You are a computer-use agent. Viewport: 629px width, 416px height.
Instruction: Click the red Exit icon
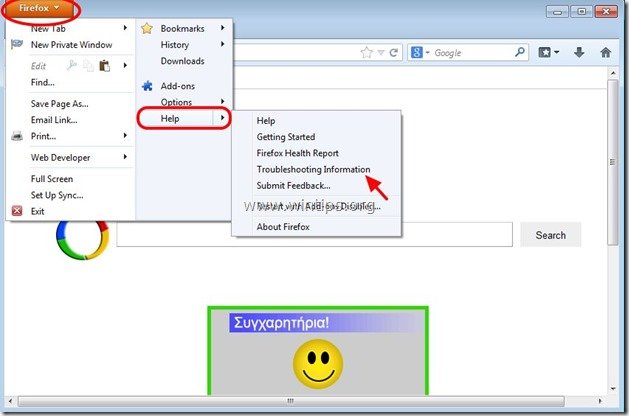[x=17, y=211]
